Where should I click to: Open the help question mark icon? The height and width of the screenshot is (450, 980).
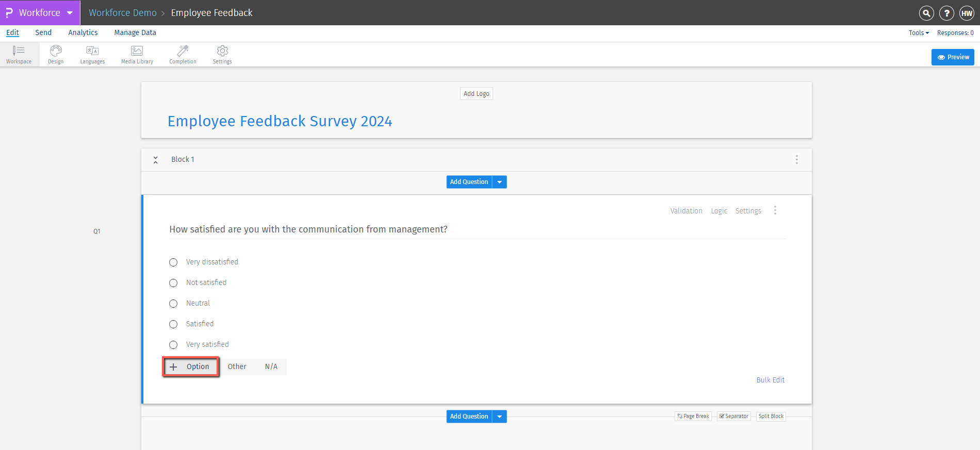point(946,13)
